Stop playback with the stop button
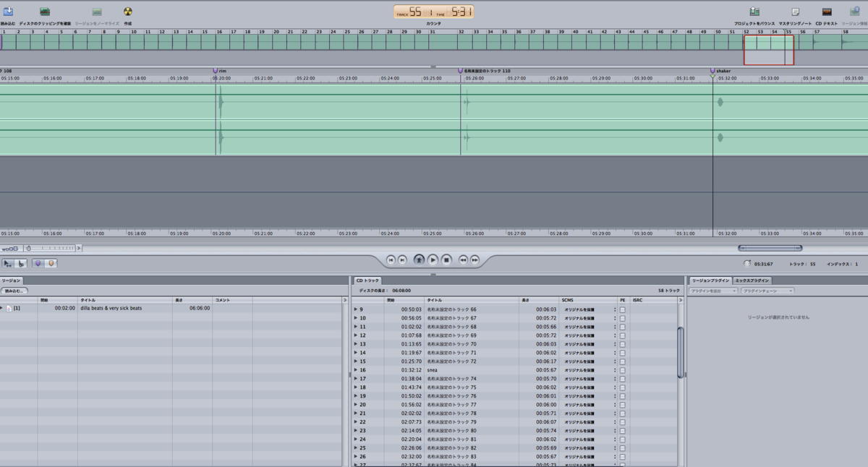 (x=447, y=260)
